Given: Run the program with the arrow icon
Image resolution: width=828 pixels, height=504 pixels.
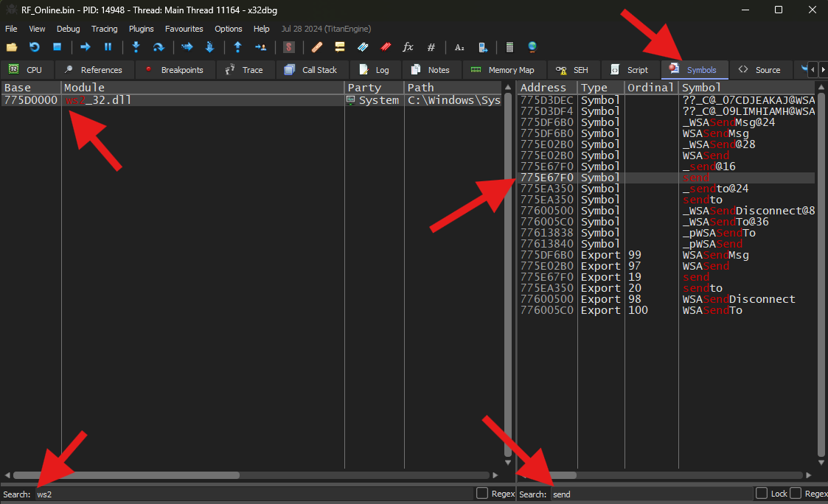Looking at the screenshot, I should coord(85,47).
